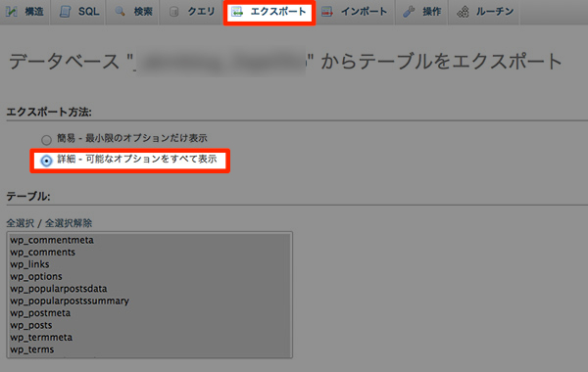Open the クエリ tab
The image size is (588, 372).
191,12
